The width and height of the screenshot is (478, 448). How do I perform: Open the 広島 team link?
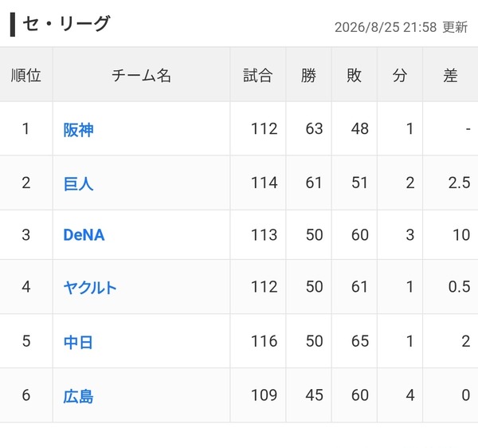point(78,396)
